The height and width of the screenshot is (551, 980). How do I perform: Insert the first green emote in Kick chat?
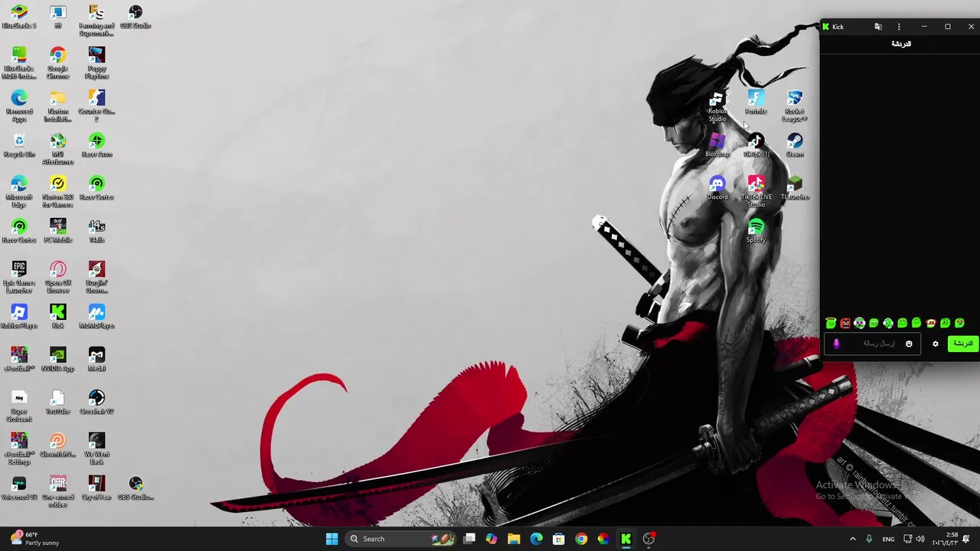click(831, 323)
